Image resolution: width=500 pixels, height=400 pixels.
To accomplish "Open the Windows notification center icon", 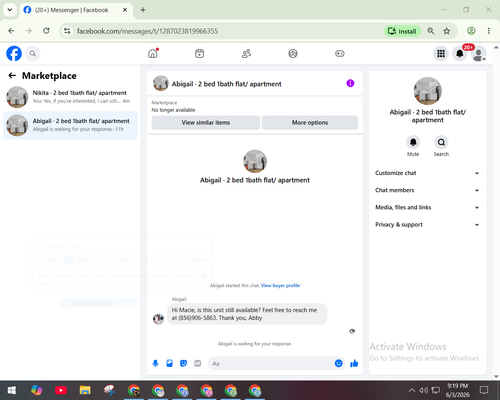I will tap(484, 390).
